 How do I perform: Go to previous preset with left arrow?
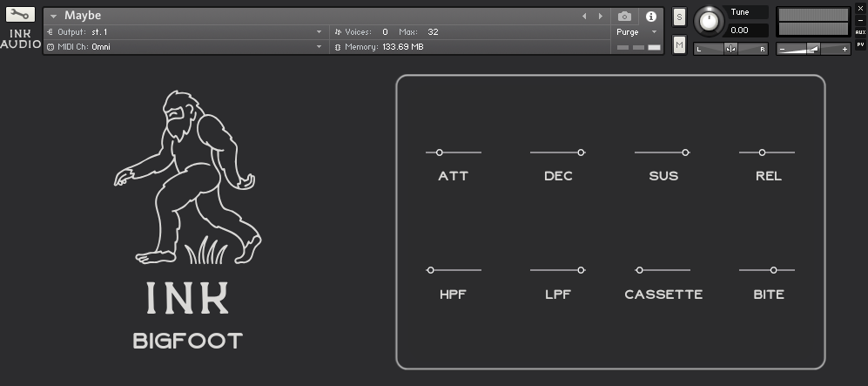pos(584,17)
